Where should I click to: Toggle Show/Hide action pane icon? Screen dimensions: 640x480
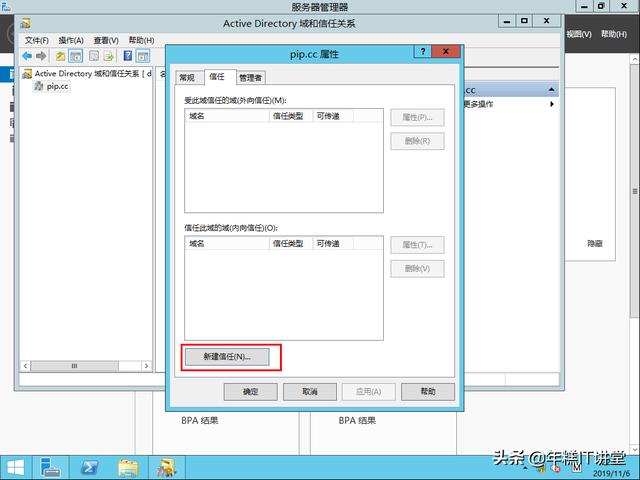click(142, 56)
